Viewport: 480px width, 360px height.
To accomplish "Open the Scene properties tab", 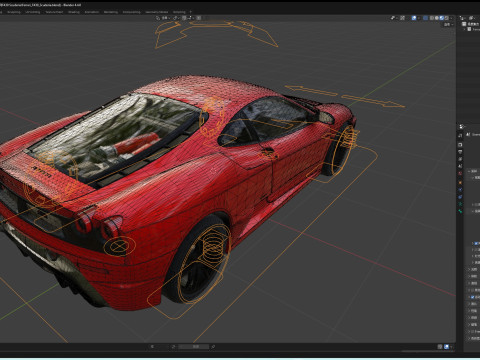I will pos(460,166).
